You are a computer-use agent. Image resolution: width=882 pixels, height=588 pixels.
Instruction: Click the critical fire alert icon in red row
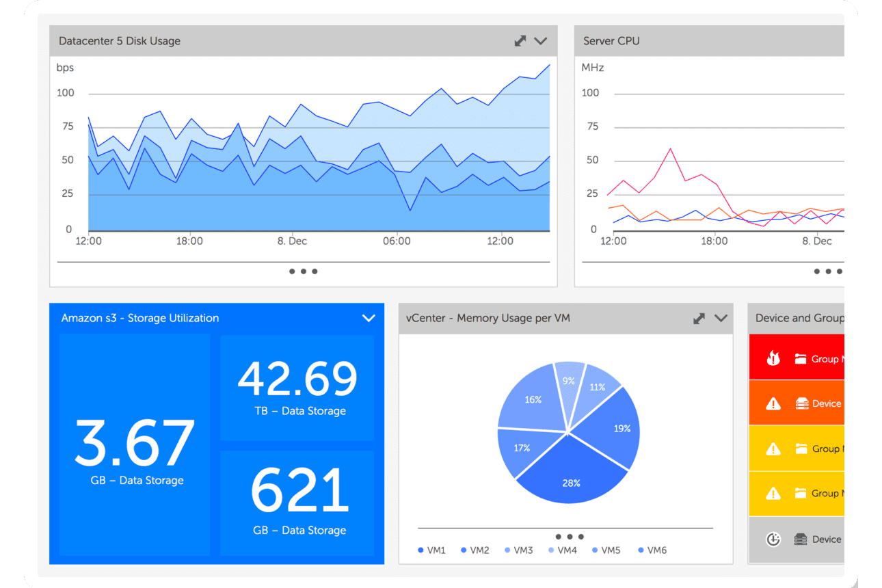point(773,358)
